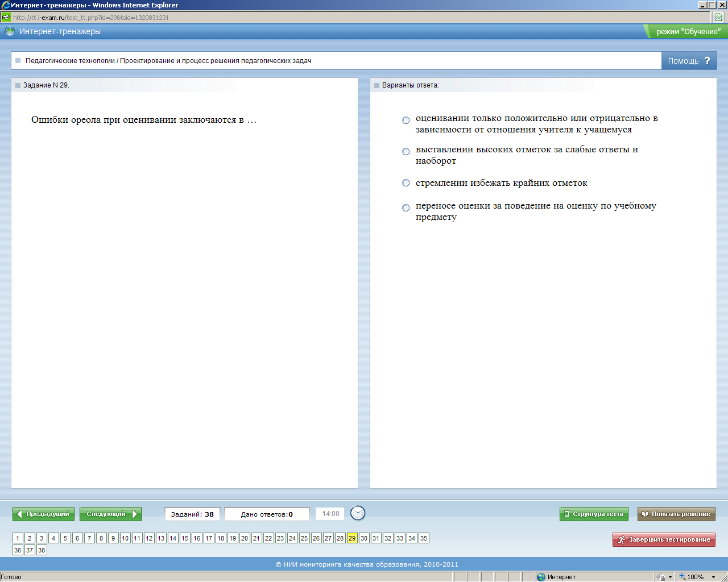Open Структура теста

(594, 514)
